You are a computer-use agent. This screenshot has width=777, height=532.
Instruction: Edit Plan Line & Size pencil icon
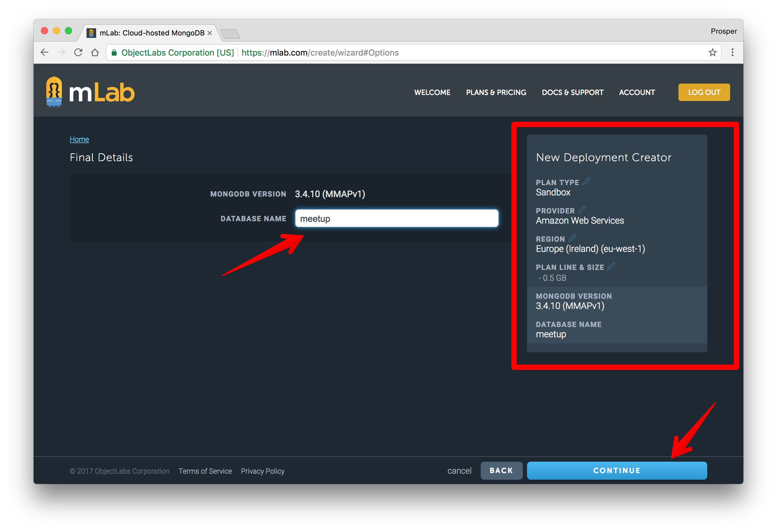click(x=611, y=267)
